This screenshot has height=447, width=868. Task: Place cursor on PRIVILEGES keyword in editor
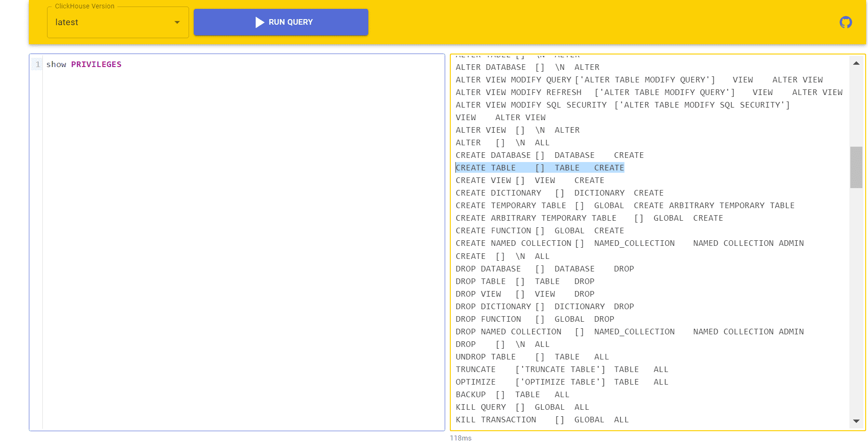96,64
